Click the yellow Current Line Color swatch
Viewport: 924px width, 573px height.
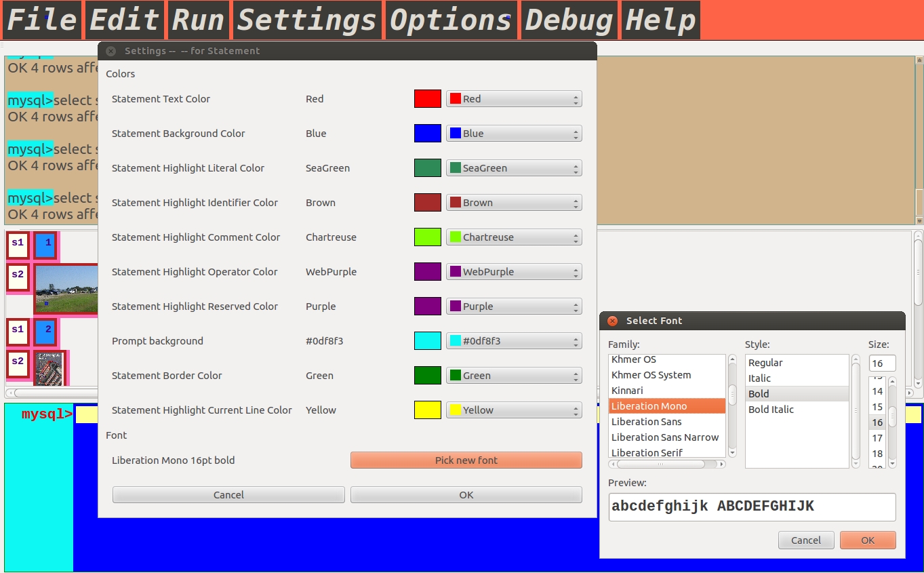pyautogui.click(x=428, y=410)
